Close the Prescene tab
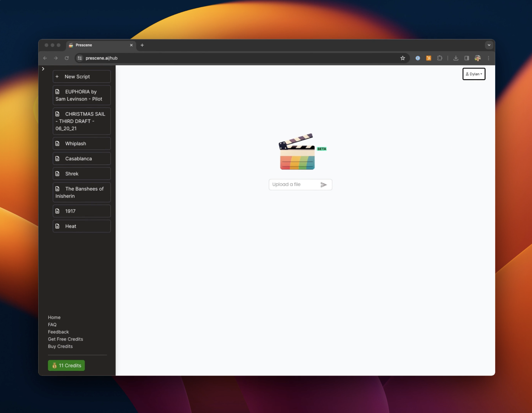Viewport: 532px width, 413px height. pyautogui.click(x=131, y=45)
